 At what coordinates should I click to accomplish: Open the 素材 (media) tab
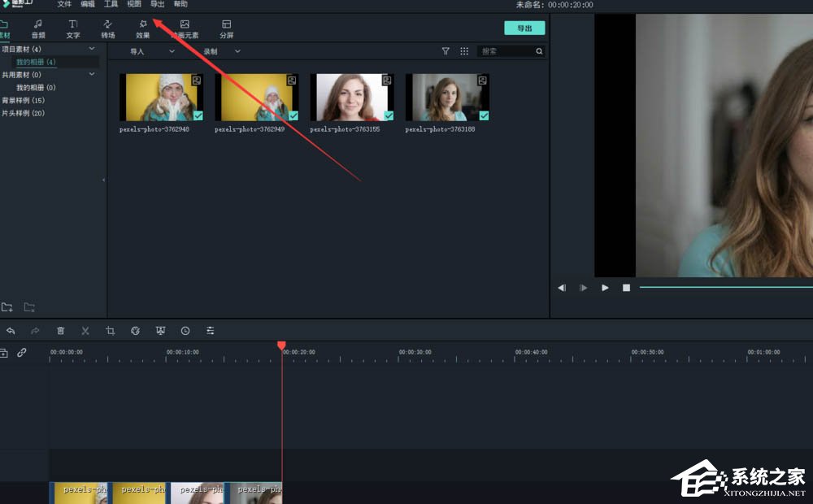[x=5, y=29]
